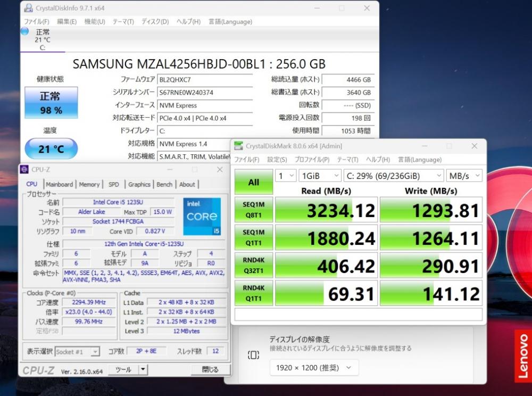Click the PCIe 4.0 x4 transfer mode field

tap(205, 118)
